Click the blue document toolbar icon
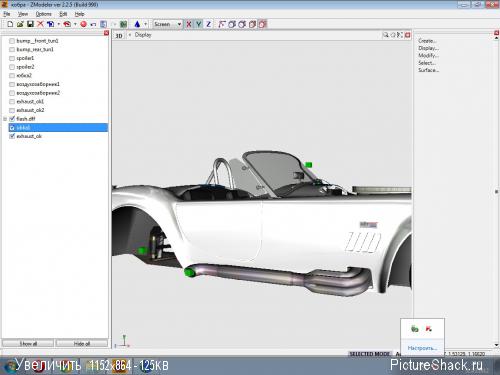 [x=103, y=24]
